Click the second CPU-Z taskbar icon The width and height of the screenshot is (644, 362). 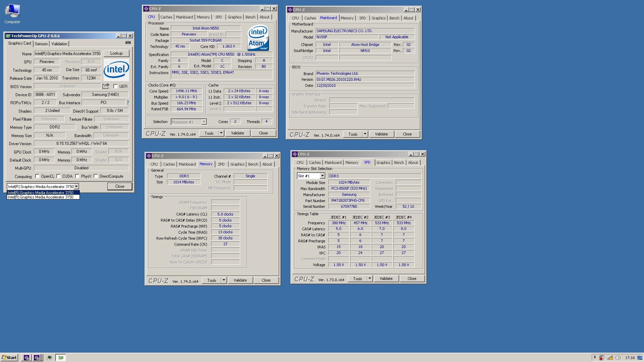(x=37, y=358)
